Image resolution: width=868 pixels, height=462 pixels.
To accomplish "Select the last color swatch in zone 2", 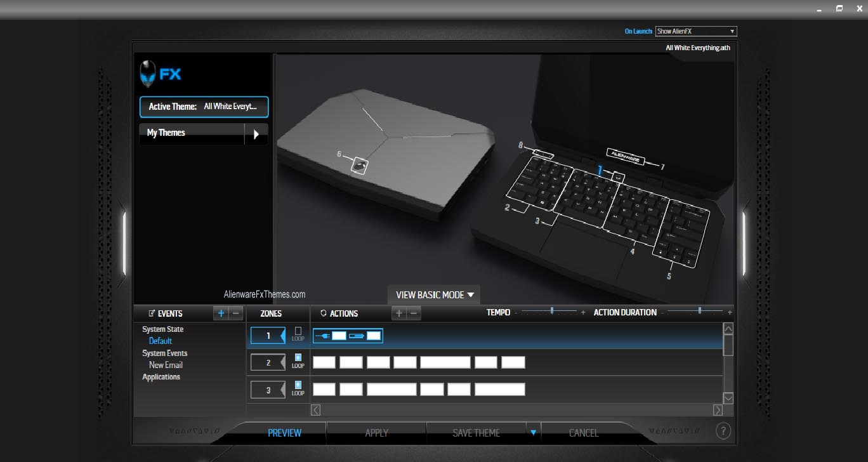I will 513,362.
